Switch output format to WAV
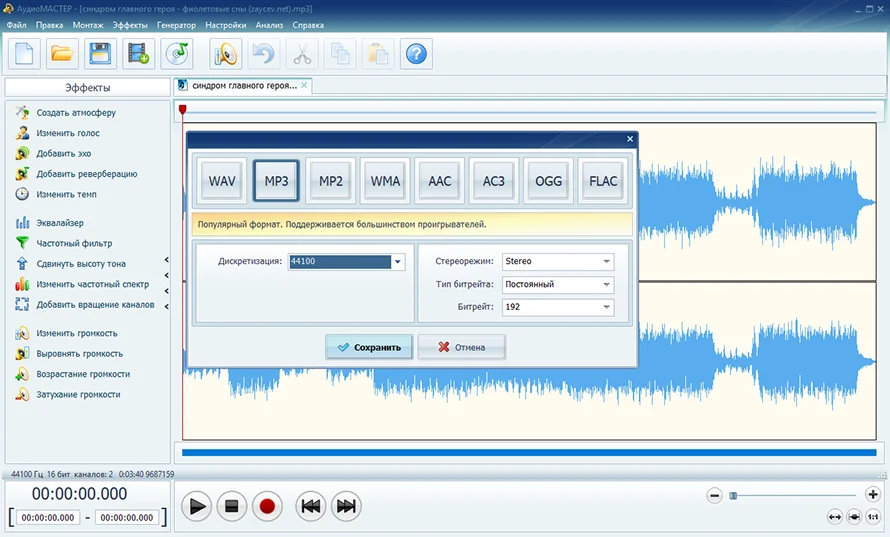890x537 pixels. point(222,181)
